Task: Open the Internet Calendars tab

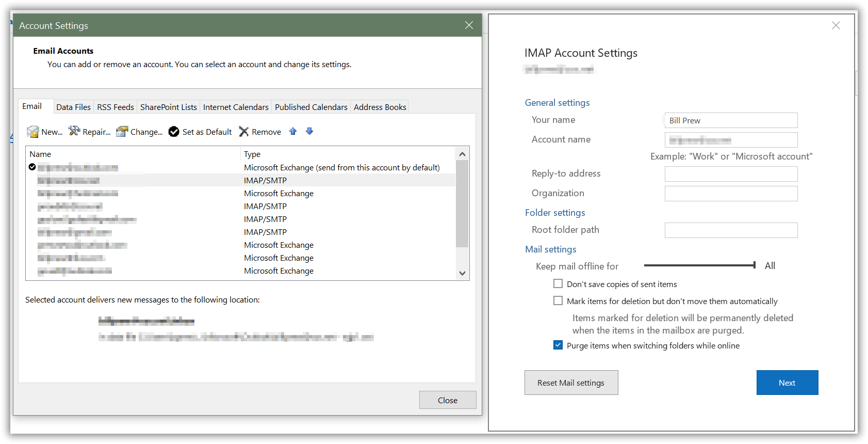Action: click(x=236, y=107)
